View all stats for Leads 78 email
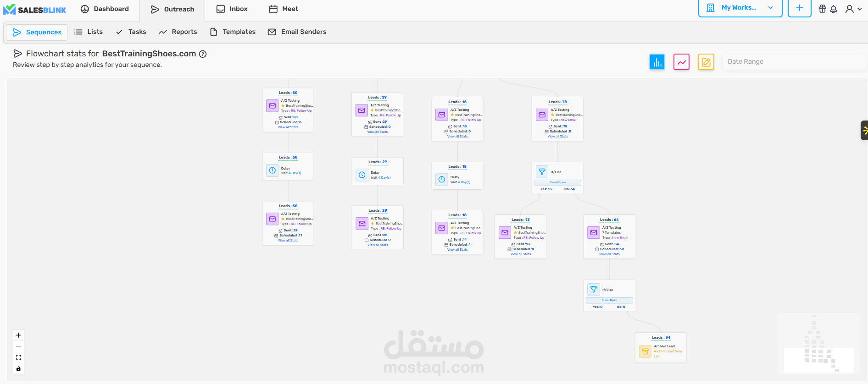 coord(557,137)
